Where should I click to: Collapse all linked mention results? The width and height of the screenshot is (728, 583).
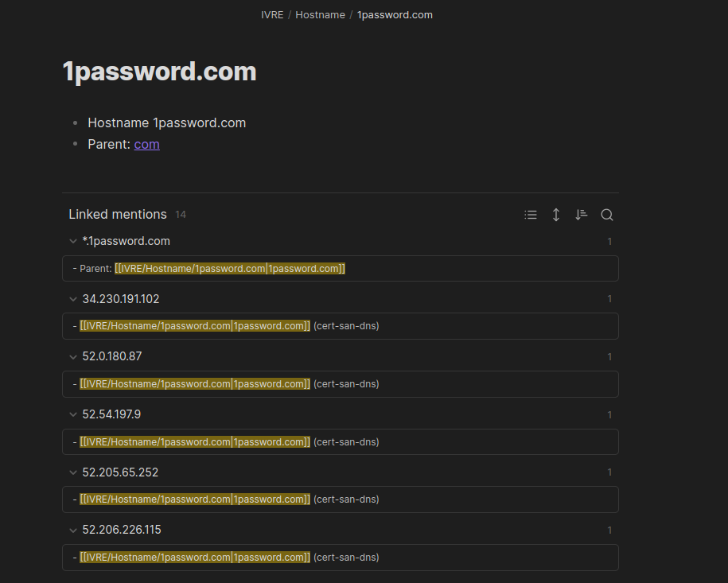pyautogui.click(x=556, y=215)
